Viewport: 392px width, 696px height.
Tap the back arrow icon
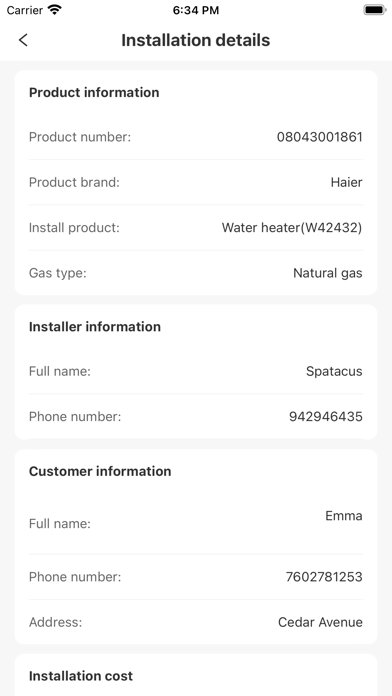point(23,40)
